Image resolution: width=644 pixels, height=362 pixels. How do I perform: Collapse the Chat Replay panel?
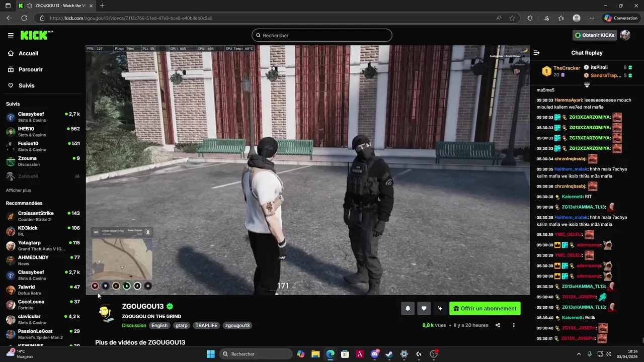pyautogui.click(x=536, y=53)
